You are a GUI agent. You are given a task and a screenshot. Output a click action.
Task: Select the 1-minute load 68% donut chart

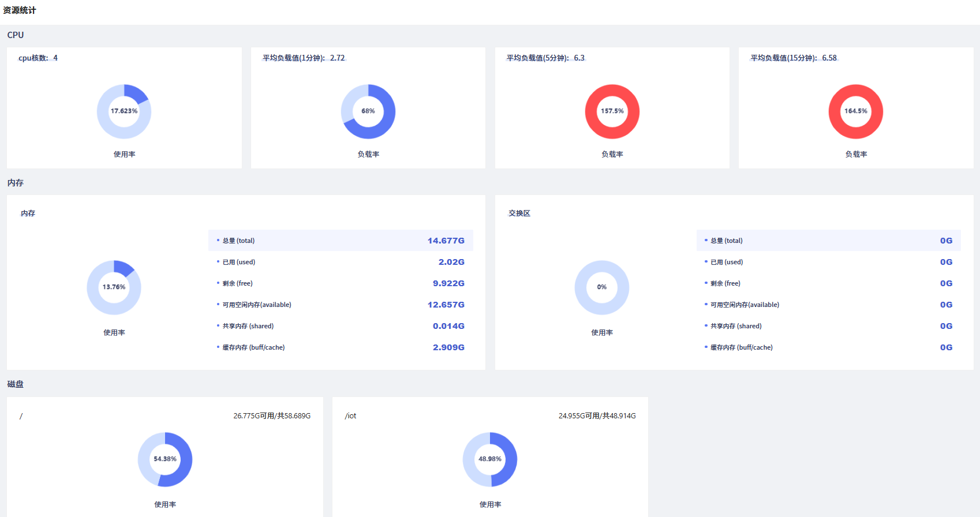[x=368, y=111]
